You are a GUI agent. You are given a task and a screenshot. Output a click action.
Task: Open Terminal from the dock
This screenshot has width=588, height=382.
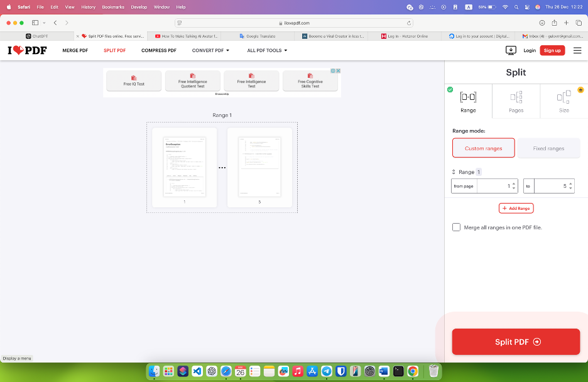tap(398, 371)
